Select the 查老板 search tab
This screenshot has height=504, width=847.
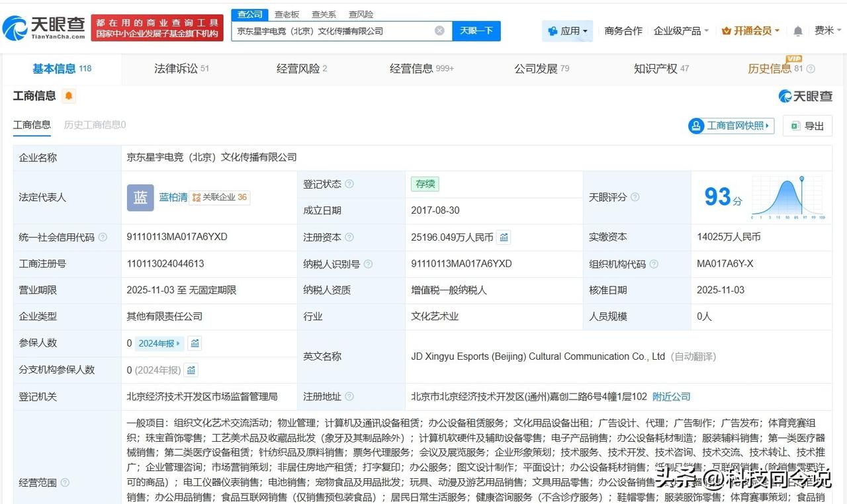click(287, 15)
